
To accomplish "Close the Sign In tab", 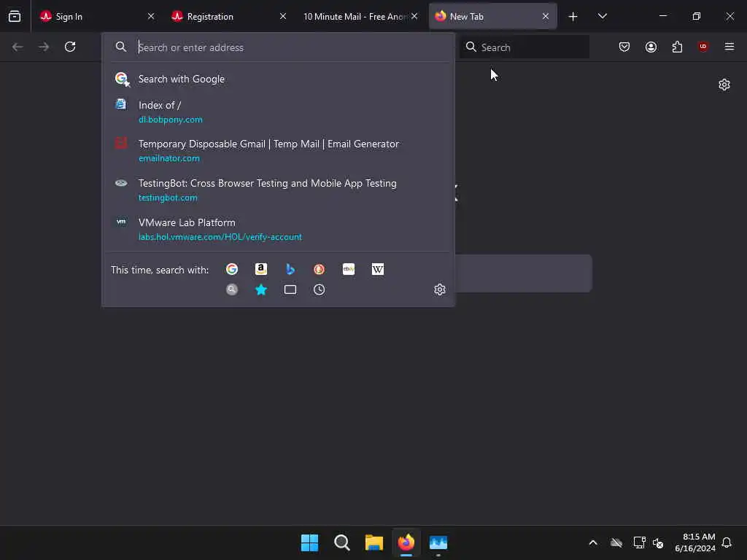I will tap(151, 16).
